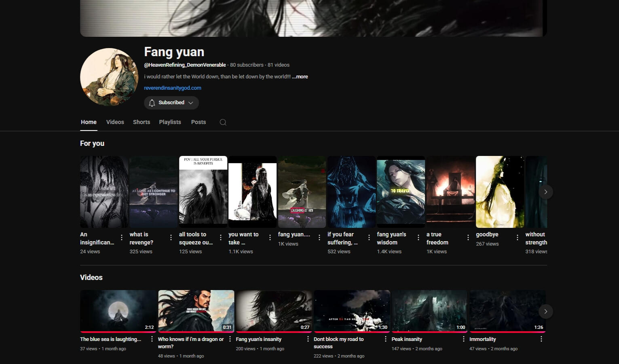
Task: Open options menu for 'fang yuan's wisdom' short
Action: tap(418, 238)
